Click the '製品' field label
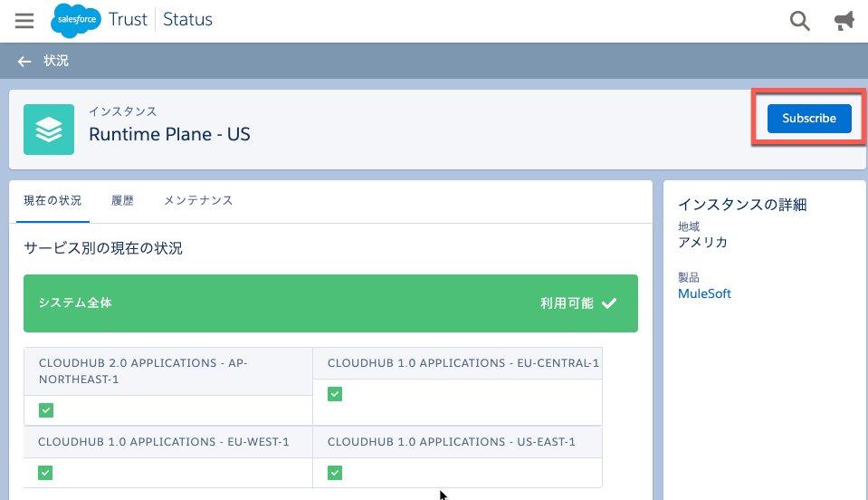The image size is (868, 500). click(689, 277)
